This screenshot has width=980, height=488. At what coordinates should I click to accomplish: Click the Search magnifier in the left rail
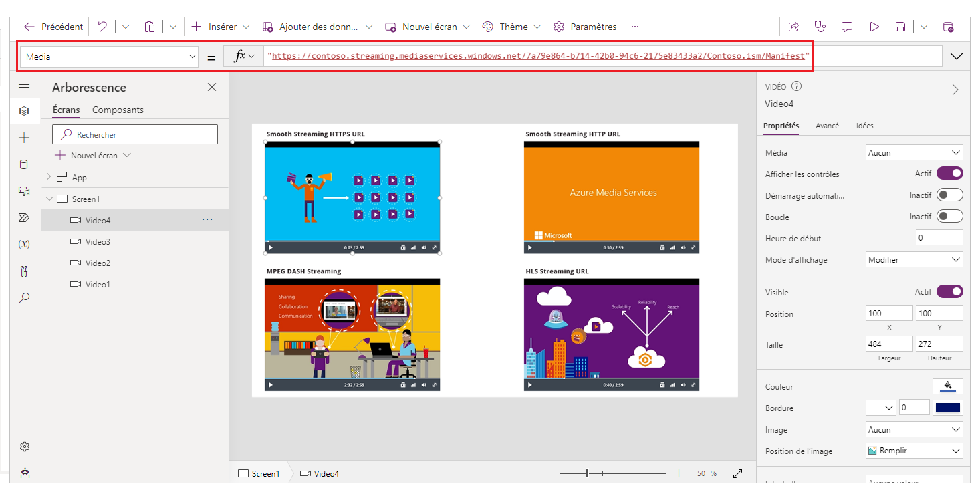tap(24, 298)
